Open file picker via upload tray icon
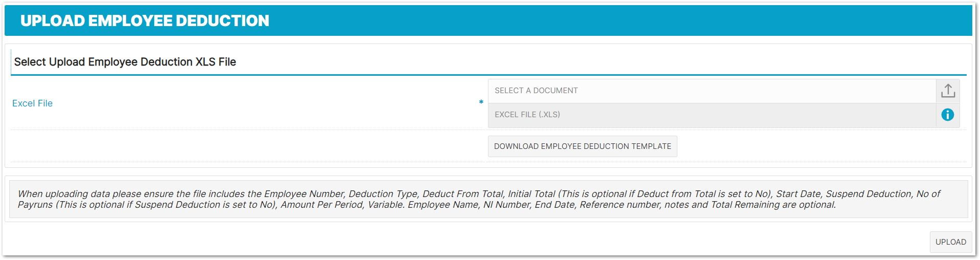This screenshot has width=980, height=260. (948, 91)
